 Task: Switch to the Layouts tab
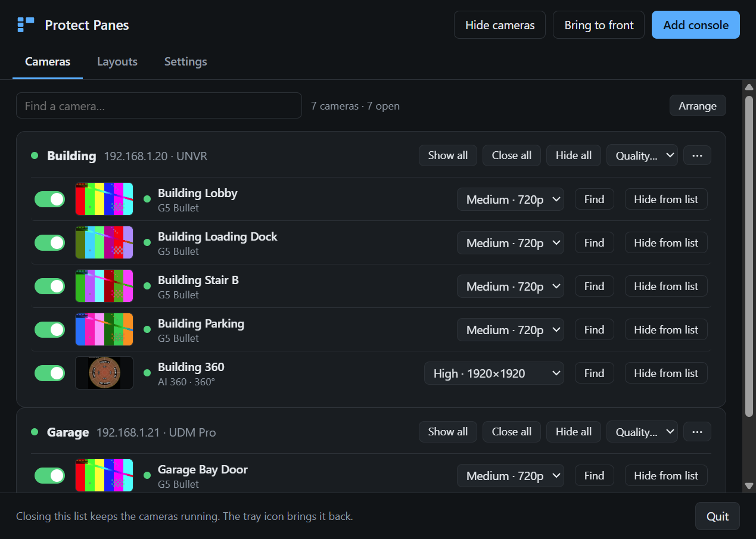point(117,62)
